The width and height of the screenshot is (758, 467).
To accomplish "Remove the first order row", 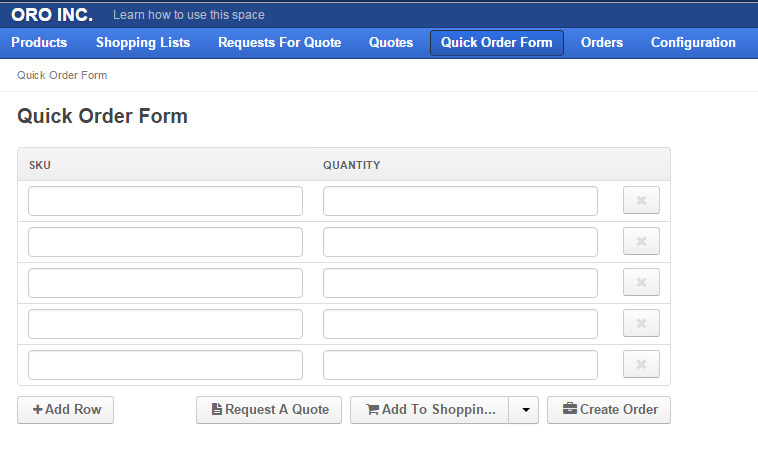I will pyautogui.click(x=641, y=200).
